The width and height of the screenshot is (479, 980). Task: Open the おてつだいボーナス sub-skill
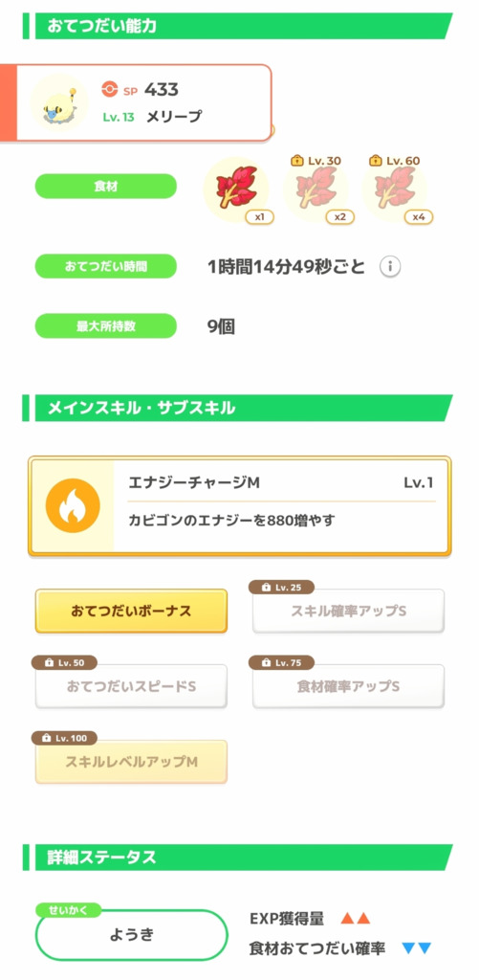tap(131, 611)
